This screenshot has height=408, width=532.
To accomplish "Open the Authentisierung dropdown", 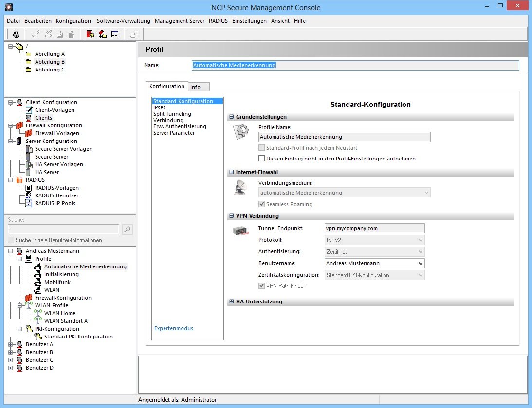I will (375, 252).
